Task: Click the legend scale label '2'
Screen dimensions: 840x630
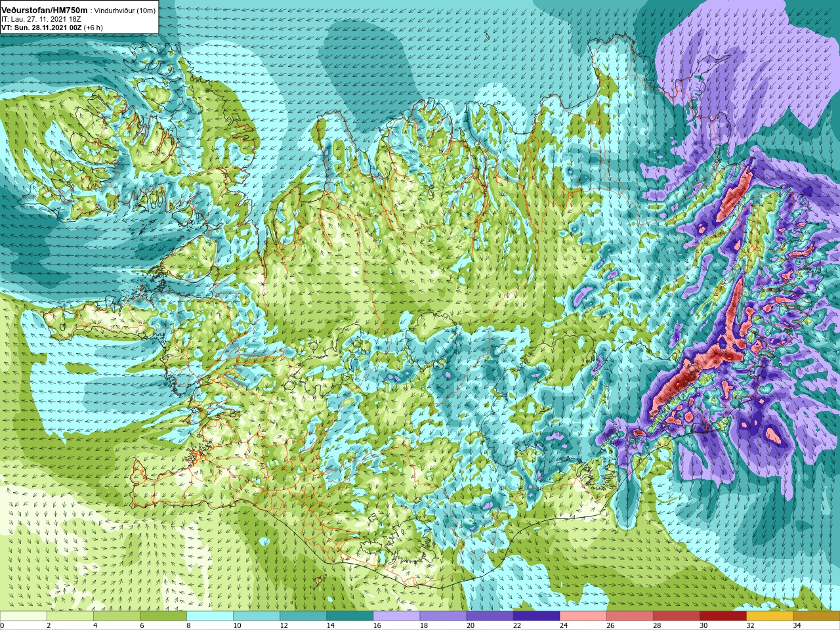Action: pyautogui.click(x=49, y=625)
